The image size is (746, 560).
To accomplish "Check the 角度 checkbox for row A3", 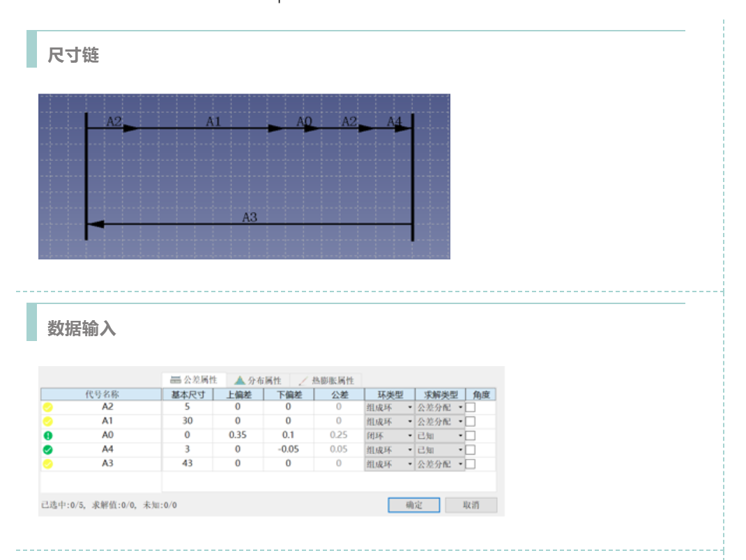I will (471, 464).
